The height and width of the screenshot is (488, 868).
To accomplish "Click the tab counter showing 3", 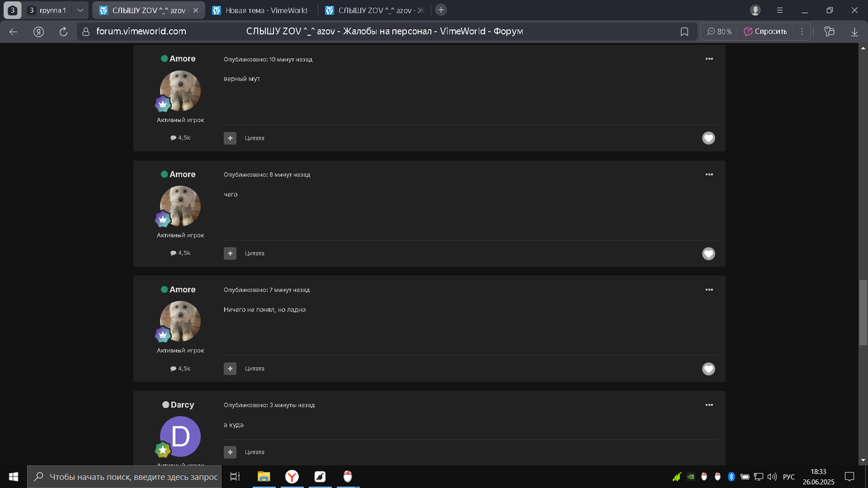I will [x=13, y=10].
